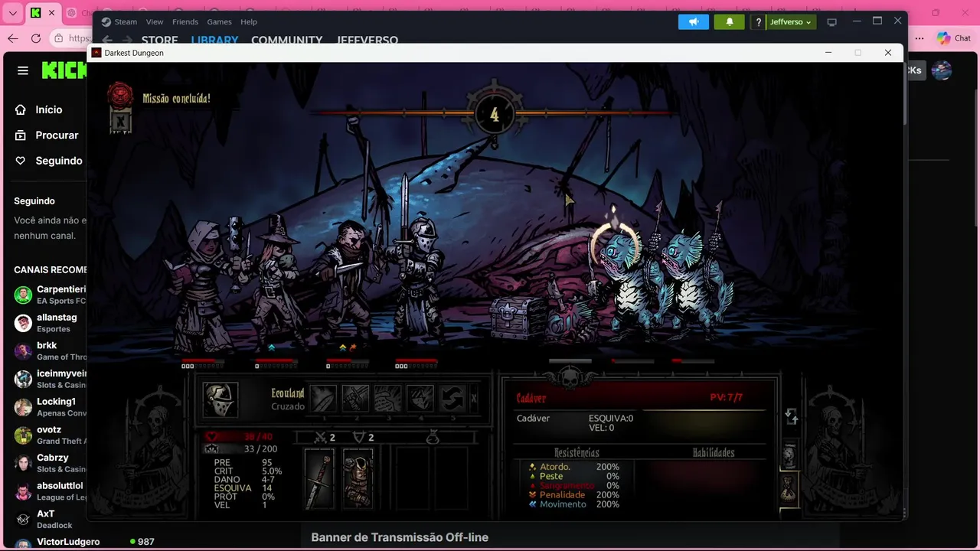Screen dimensions: 980x551
Task: Click the equipped armor slot
Action: click(358, 479)
